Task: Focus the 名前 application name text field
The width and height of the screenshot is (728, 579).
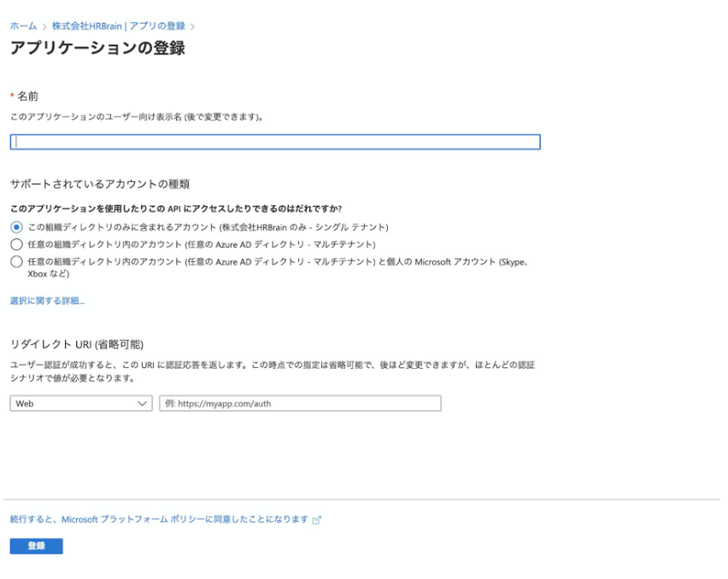Action: (275, 143)
